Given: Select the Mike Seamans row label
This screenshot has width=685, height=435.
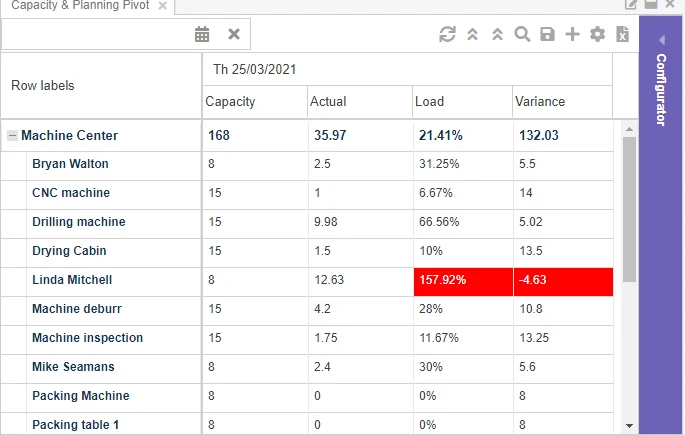Looking at the screenshot, I should coord(73,366).
